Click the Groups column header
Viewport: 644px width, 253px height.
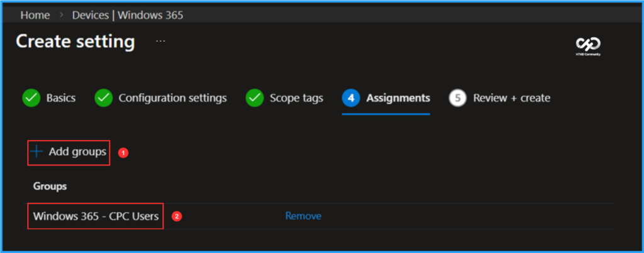click(50, 186)
